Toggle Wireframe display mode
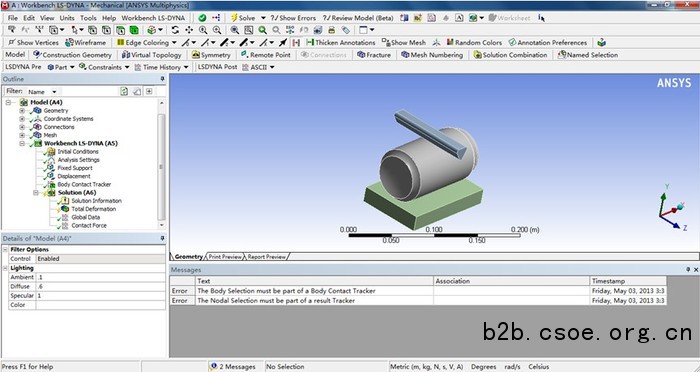This screenshot has width=700, height=372. 85,42
